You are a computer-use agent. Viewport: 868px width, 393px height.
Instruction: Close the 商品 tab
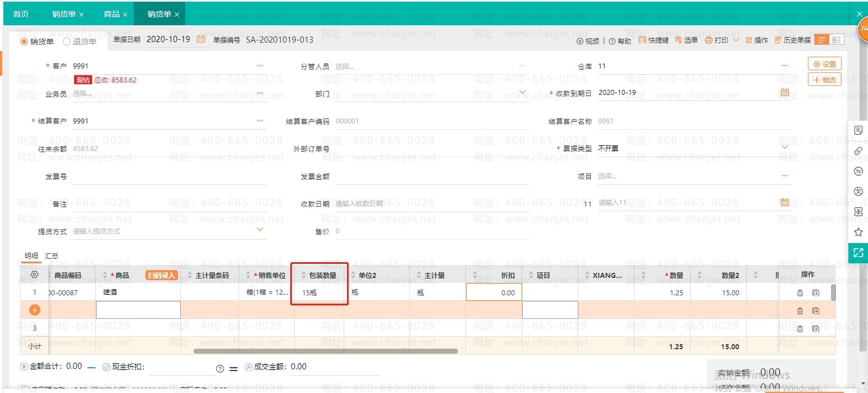[125, 15]
